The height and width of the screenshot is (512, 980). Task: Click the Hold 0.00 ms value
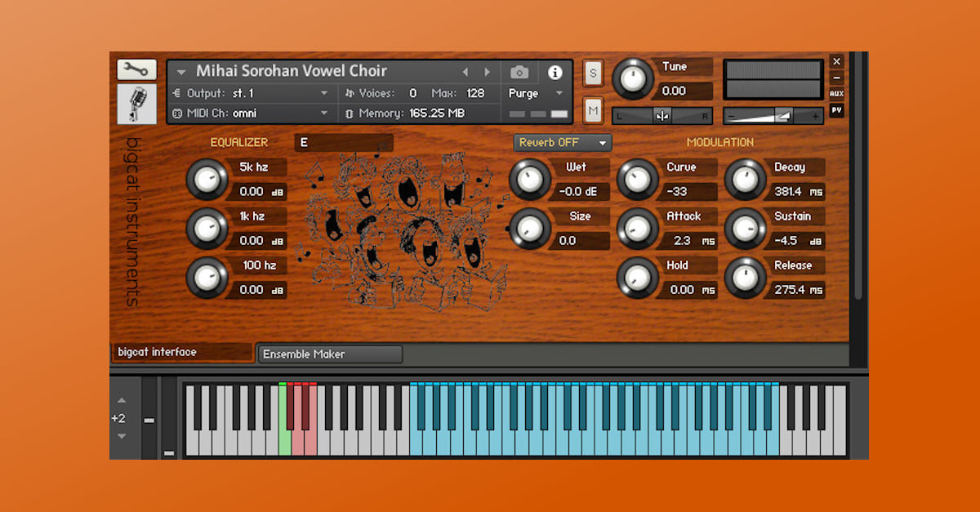point(689,290)
